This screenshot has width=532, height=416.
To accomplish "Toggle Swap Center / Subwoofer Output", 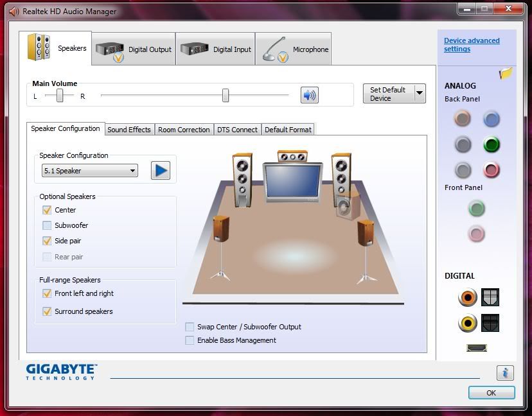I will [190, 327].
